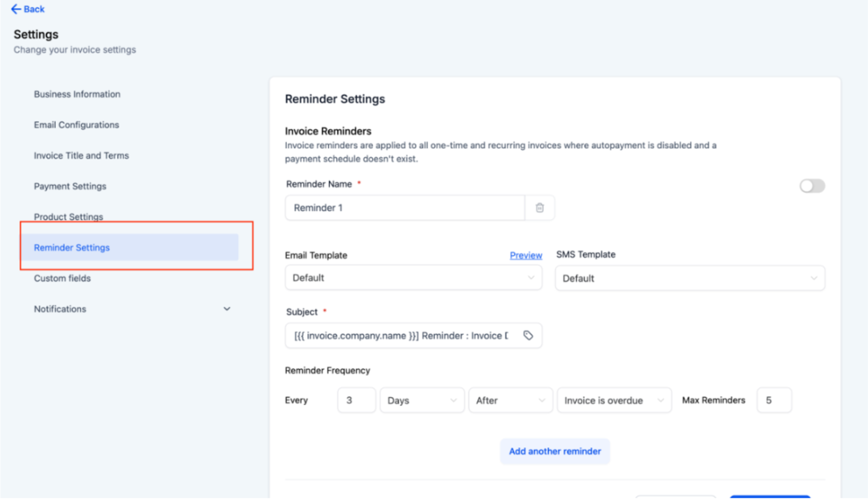Open the After timing dropdown
This screenshot has height=501, width=868.
(x=510, y=400)
